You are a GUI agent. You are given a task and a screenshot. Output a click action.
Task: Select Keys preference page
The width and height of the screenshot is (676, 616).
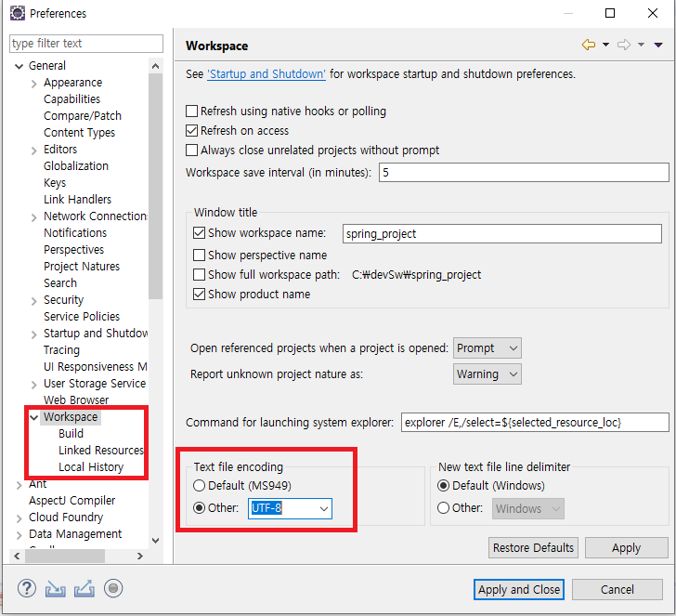[55, 182]
